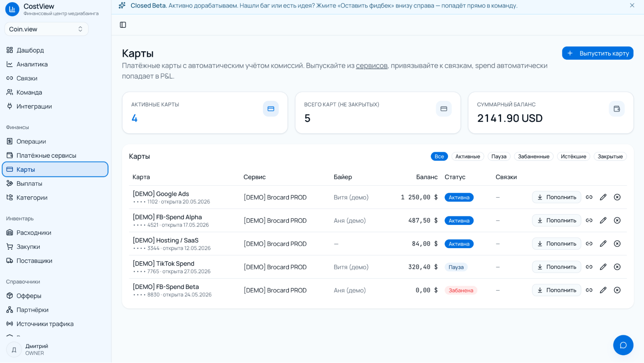Click link icon for TikTok Spend card
Viewport: 644px width, 363px height.
589,267
